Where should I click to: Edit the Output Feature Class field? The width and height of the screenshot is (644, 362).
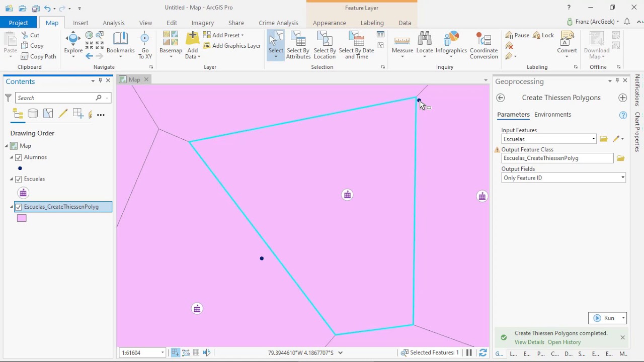[557, 158]
